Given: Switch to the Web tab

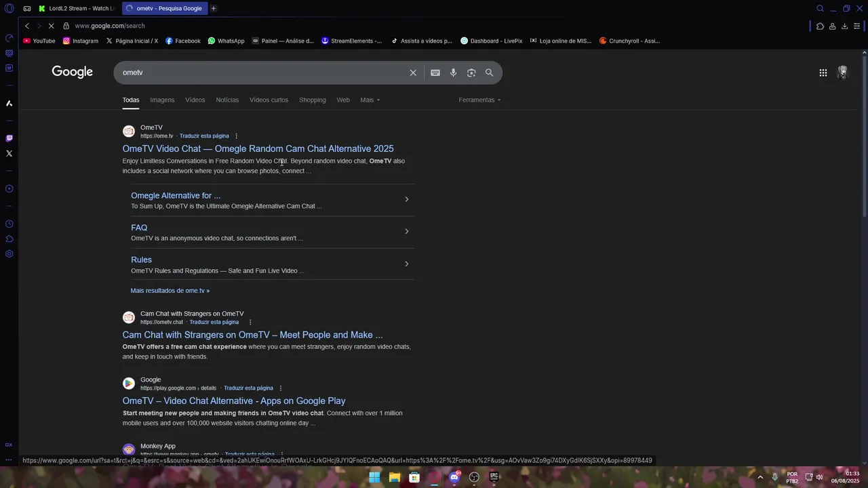Looking at the screenshot, I should (343, 100).
